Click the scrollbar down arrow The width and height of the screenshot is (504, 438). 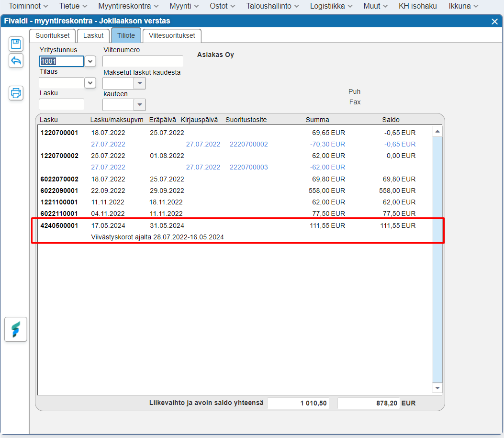click(437, 388)
